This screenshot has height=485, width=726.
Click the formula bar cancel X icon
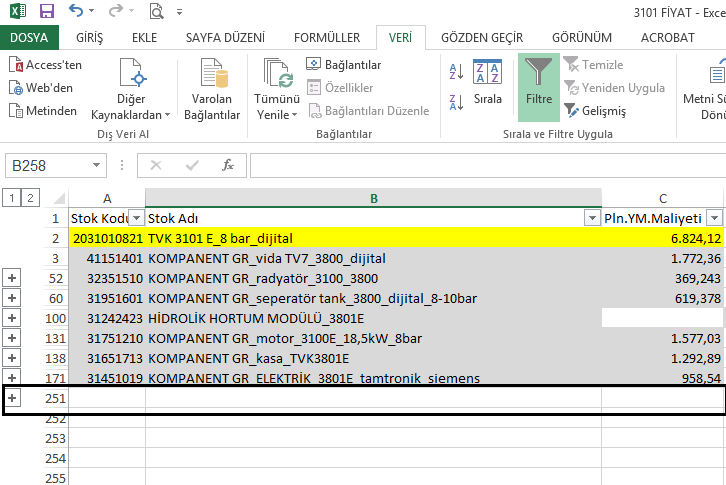(156, 165)
